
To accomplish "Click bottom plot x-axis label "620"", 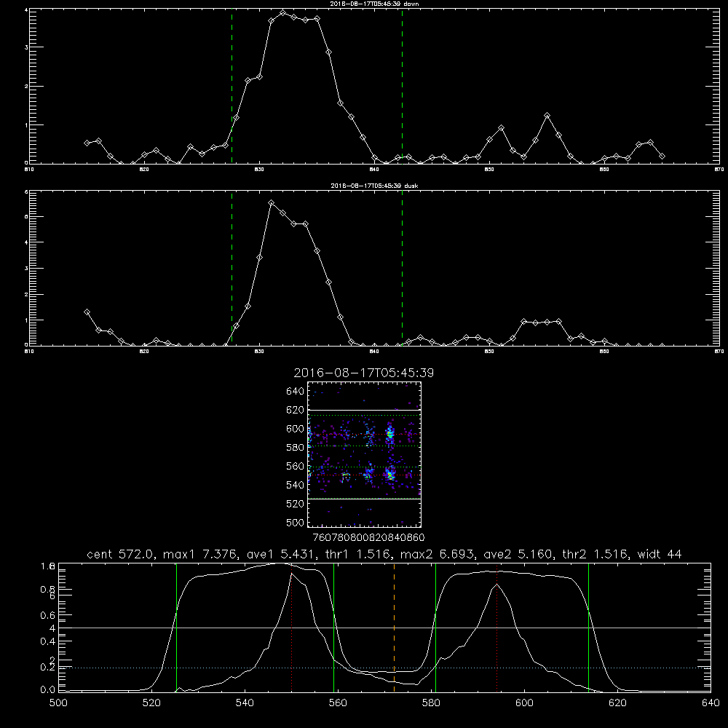I will click(x=617, y=703).
